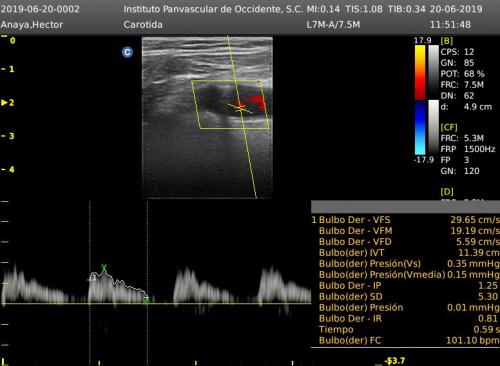The width and height of the screenshot is (500, 366).
Task: Select the focus depth arrow at 2 cm
Action: [x=4, y=103]
